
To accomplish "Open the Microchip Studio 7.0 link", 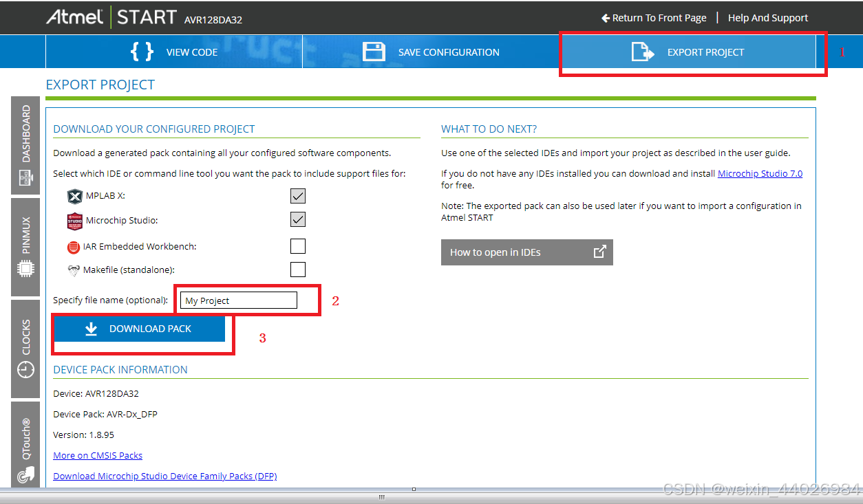I will pyautogui.click(x=760, y=174).
